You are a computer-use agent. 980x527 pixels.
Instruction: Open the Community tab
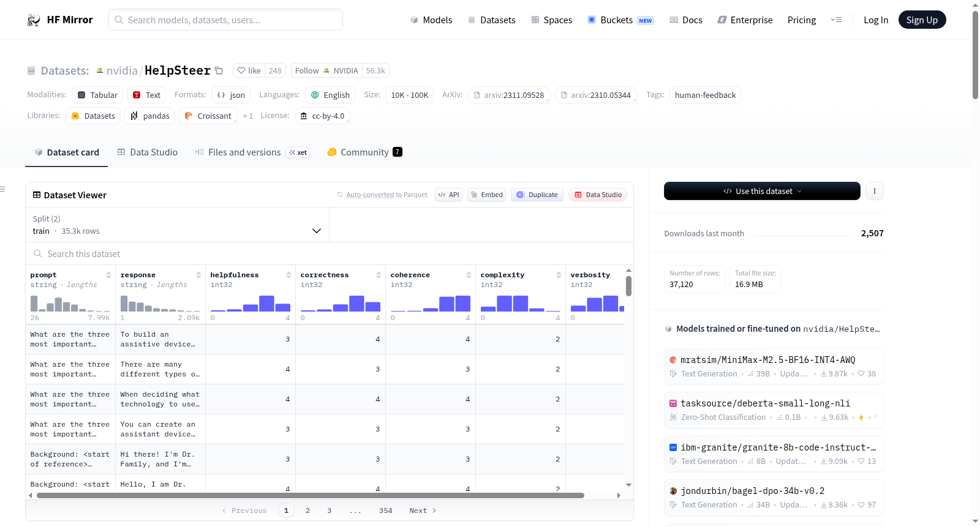pyautogui.click(x=364, y=152)
